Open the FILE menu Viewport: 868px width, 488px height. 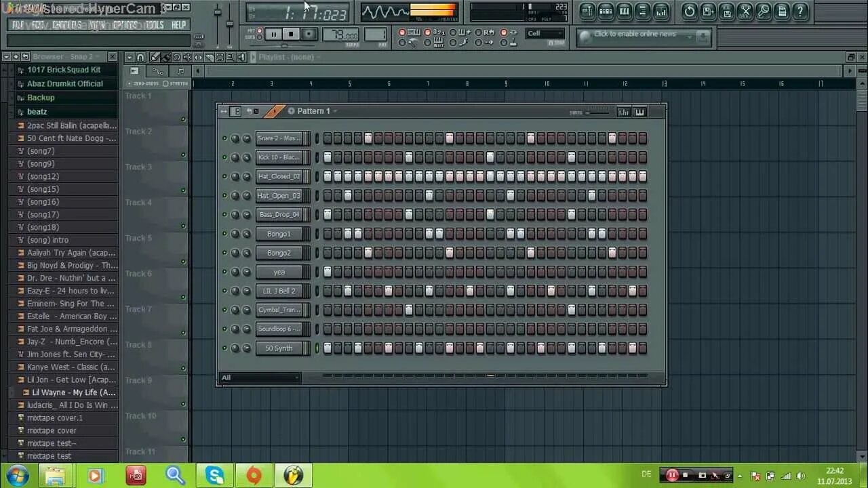18,25
